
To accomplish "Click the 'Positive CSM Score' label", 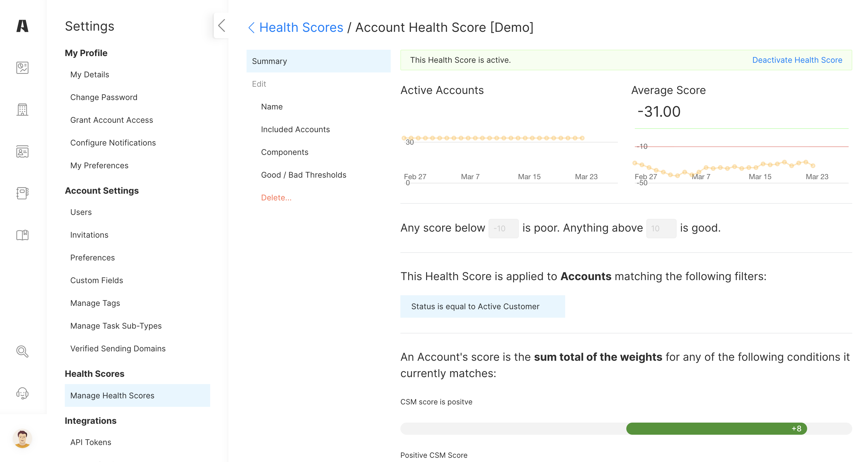I will (434, 455).
